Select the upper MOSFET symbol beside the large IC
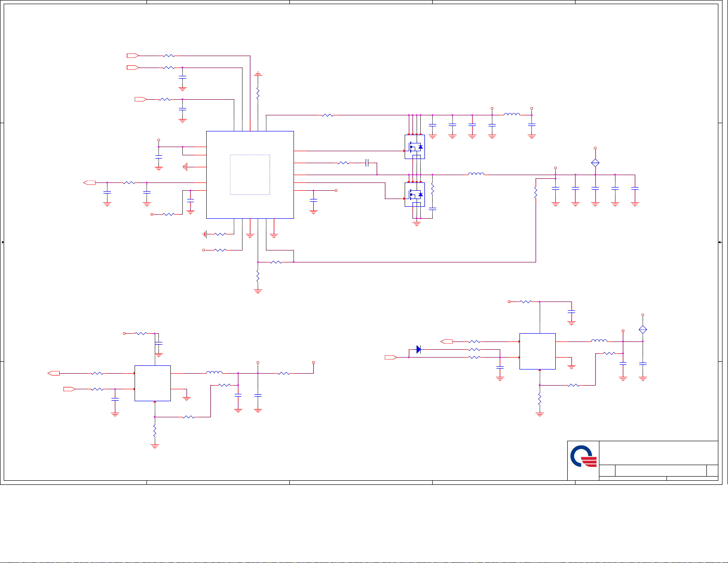The image size is (728, 563). (x=415, y=147)
